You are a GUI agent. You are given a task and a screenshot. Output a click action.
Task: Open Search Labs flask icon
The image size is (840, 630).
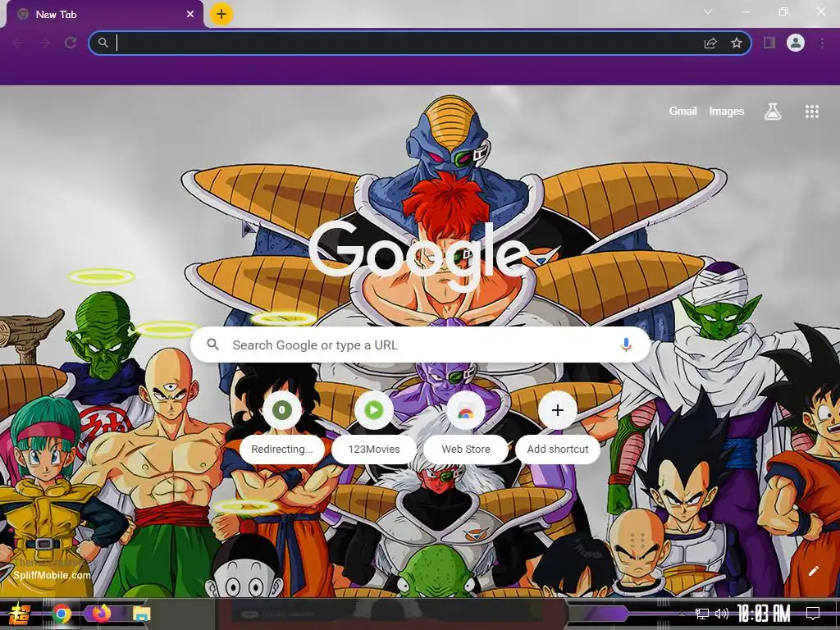click(x=773, y=112)
